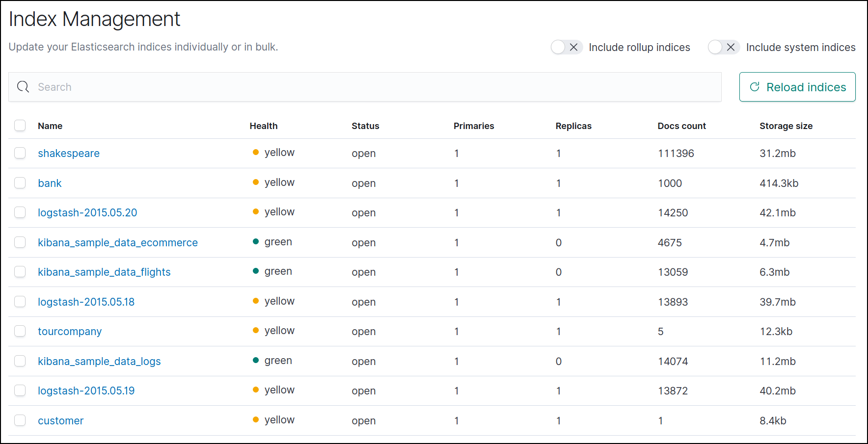Select the kibana_sample_data_flights row checkbox
The image size is (868, 444).
coord(20,272)
